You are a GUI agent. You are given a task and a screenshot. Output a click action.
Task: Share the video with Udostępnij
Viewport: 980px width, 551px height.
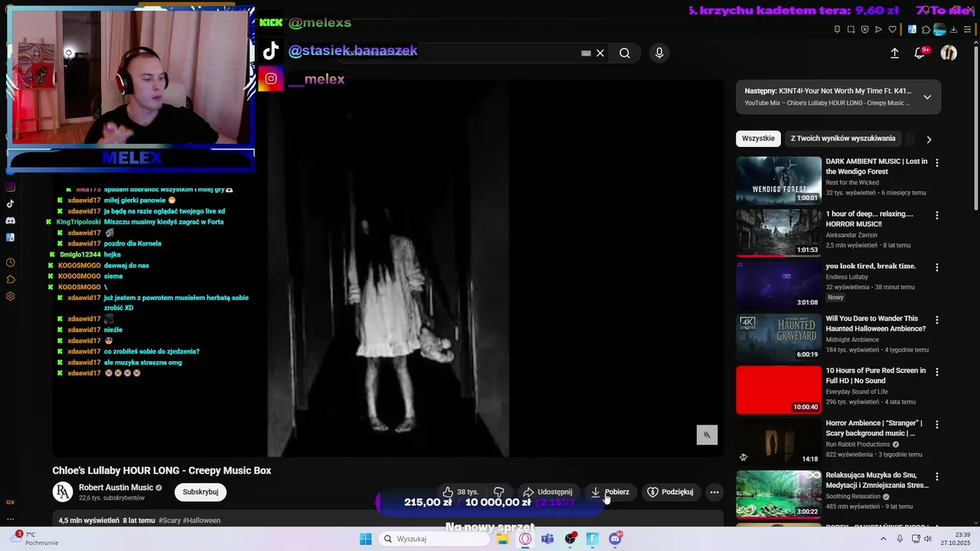[547, 492]
